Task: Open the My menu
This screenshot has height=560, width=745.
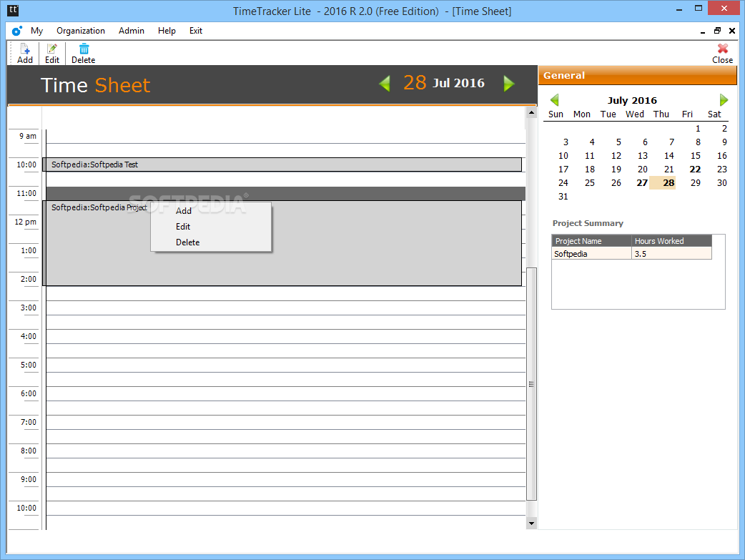Action: pyautogui.click(x=36, y=31)
